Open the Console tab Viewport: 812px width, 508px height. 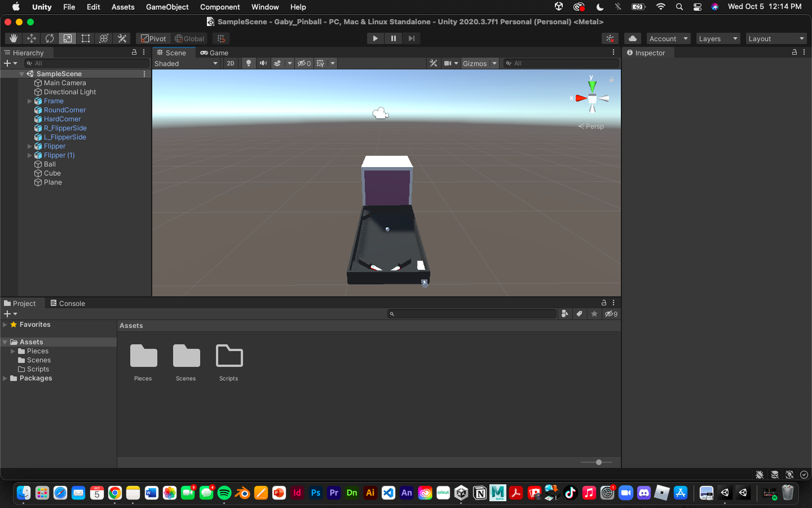coord(68,303)
